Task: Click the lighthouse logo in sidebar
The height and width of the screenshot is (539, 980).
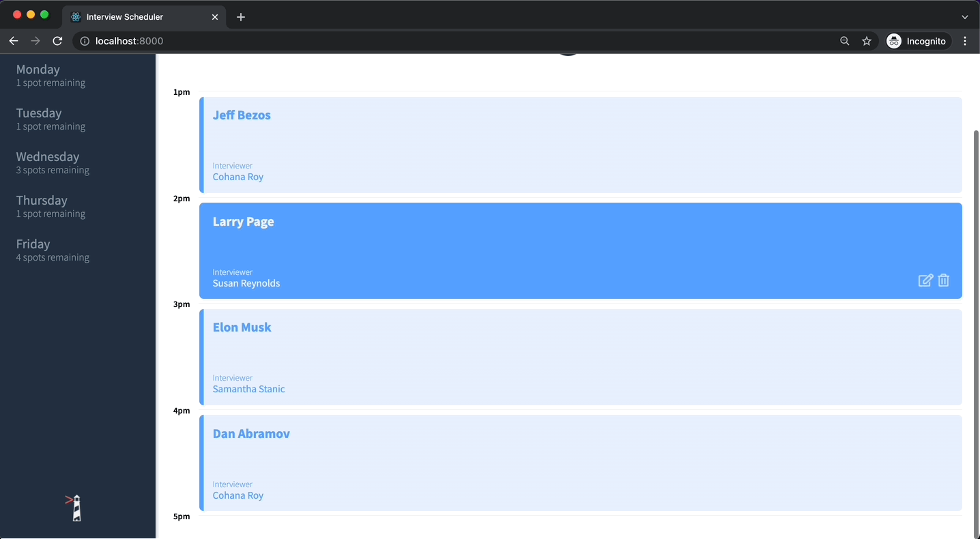Action: coord(76,508)
